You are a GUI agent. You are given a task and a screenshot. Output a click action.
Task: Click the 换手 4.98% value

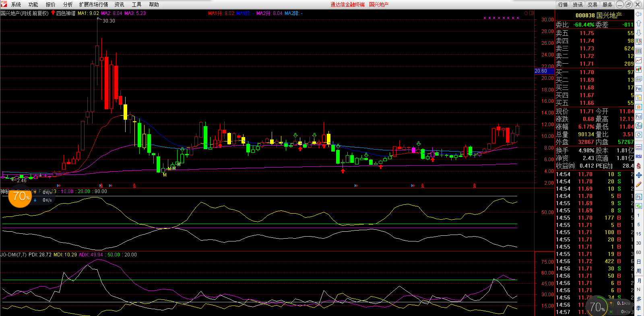click(586, 150)
